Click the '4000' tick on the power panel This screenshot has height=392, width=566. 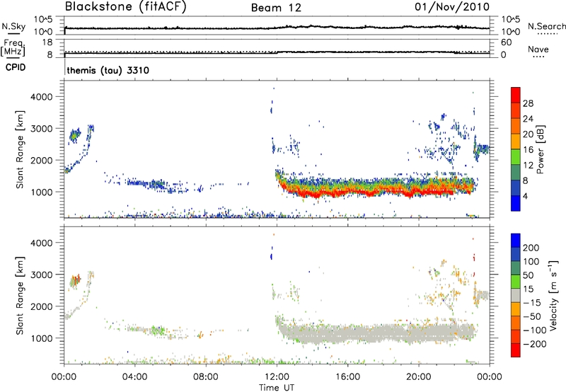42,97
